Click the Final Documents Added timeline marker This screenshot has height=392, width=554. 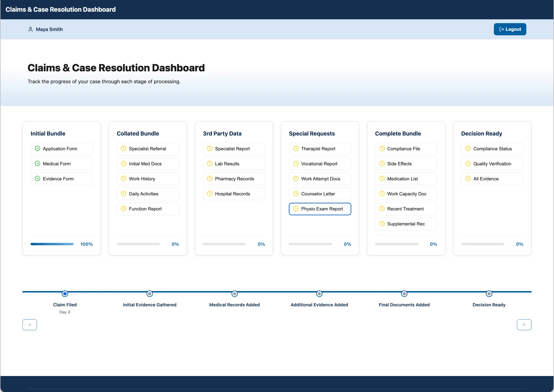tap(404, 294)
